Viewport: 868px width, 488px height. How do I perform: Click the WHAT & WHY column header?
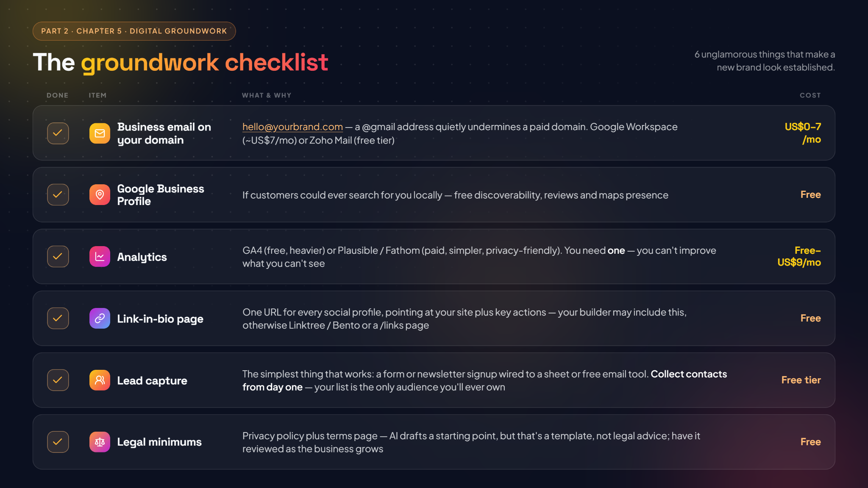[x=267, y=95]
